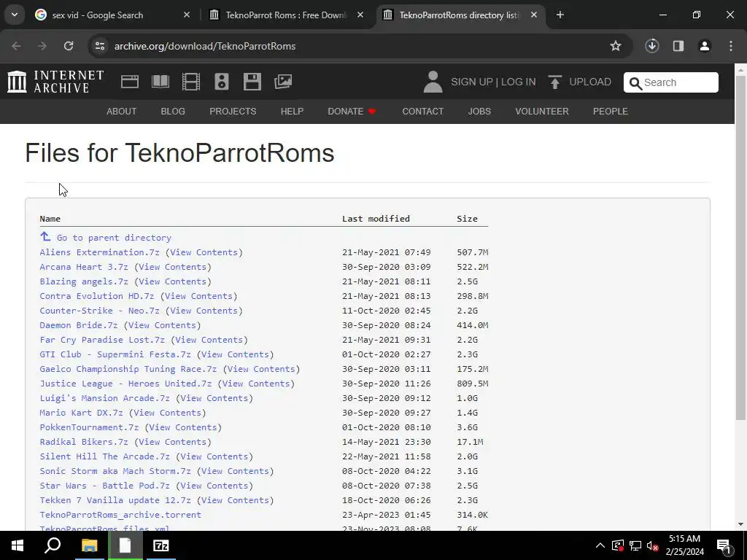Click the 'Last modified' column header text
Screen dimensions: 747x560
coord(376,219)
